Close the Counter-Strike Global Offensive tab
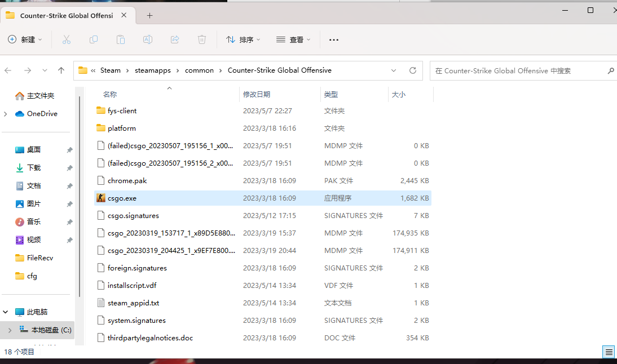Screen dimensions: 617x364 click(124, 15)
